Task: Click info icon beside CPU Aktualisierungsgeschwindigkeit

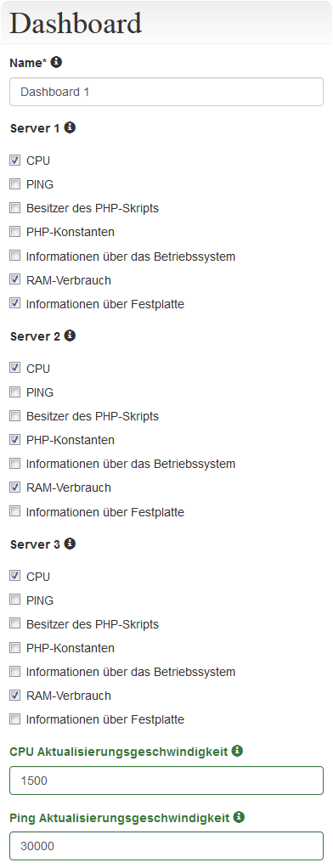Action: coord(237,751)
